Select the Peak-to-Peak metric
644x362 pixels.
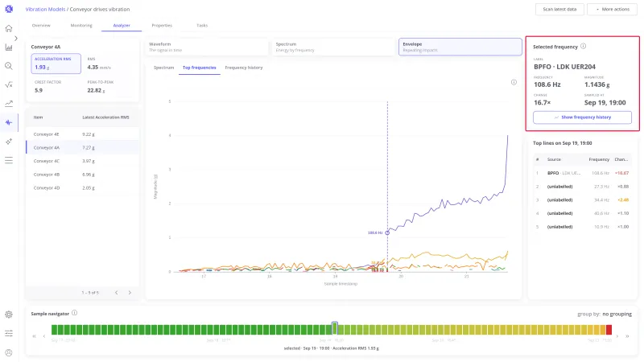[110, 87]
